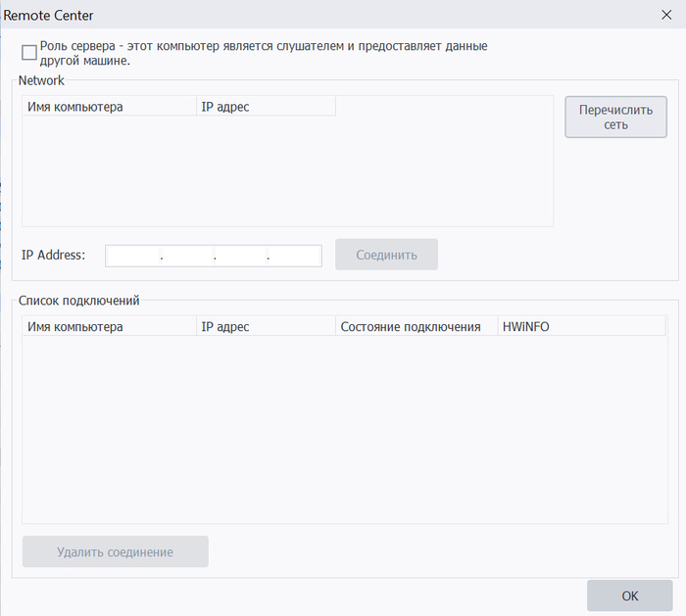Sort by 'Состояние подключения' column
686x616 pixels.
coord(416,326)
